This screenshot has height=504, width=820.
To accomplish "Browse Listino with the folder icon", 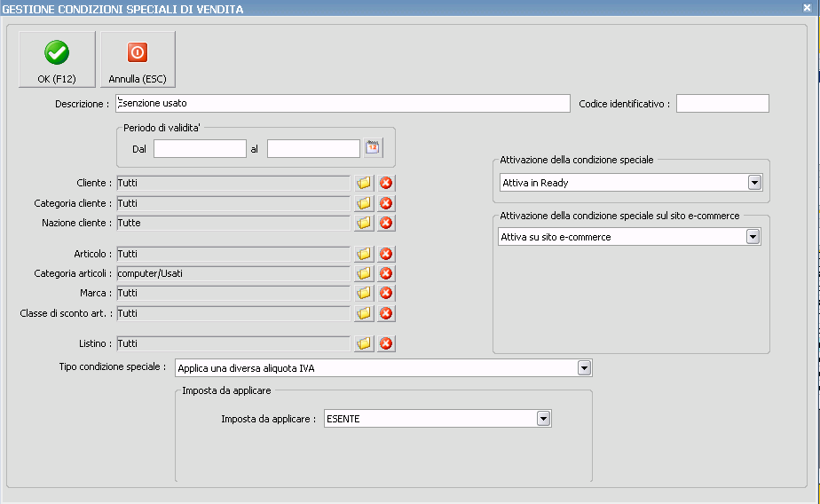I will tap(364, 343).
